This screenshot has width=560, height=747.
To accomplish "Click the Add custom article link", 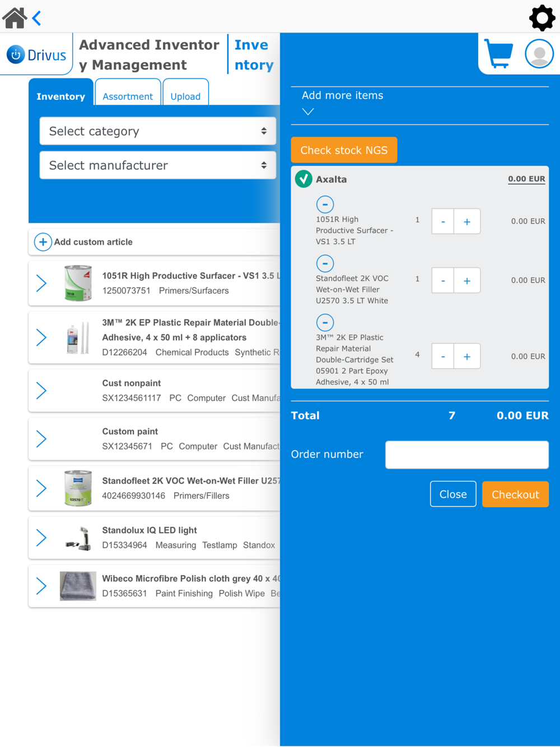I will click(94, 242).
